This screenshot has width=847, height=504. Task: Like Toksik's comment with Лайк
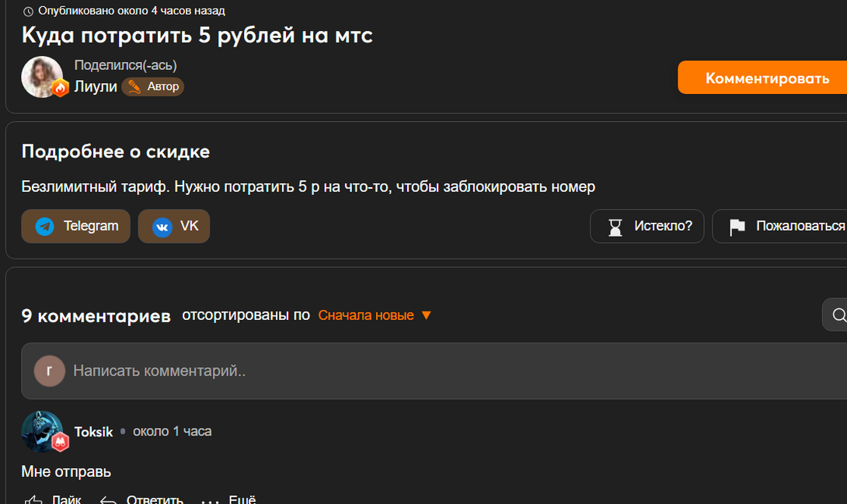[52, 499]
